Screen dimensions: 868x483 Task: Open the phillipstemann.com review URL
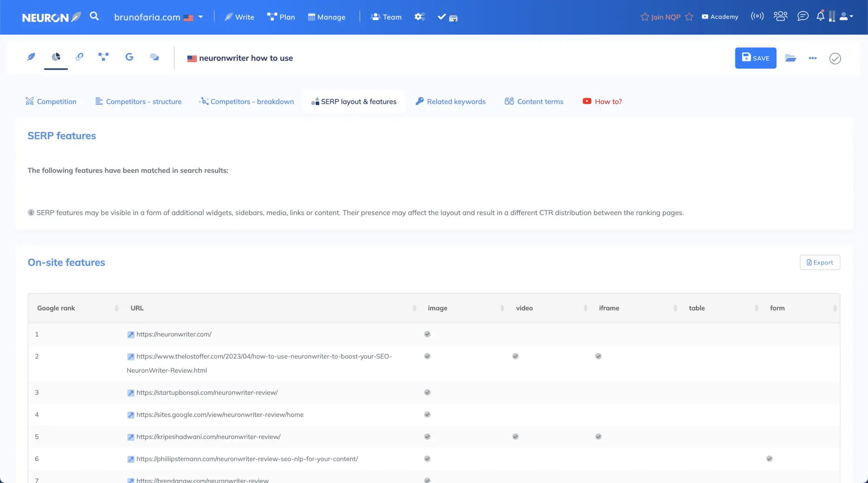(247, 459)
